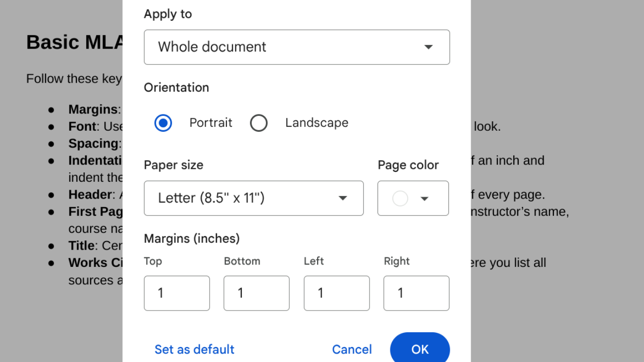
Task: Confirm settings with the OK button
Action: (420, 349)
